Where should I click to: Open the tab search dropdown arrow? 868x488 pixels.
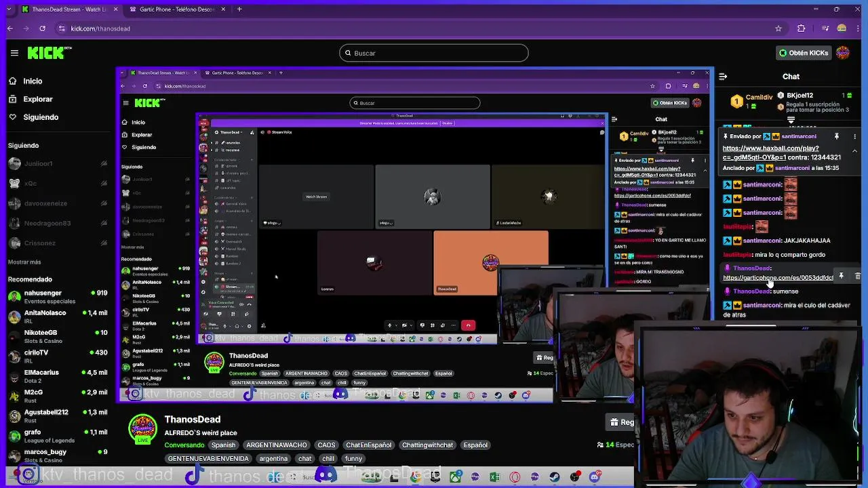pos(8,9)
